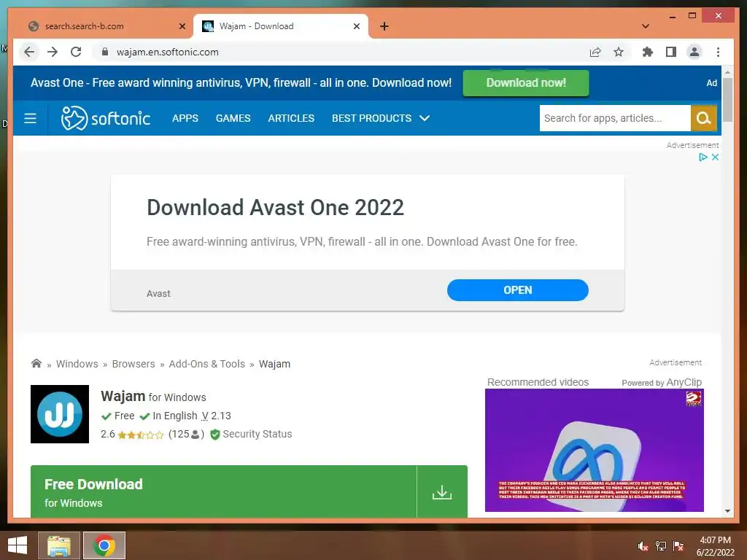Open the Add-Ons & Tools breadcrumb
Image resolution: width=747 pixels, height=560 pixels.
pyautogui.click(x=206, y=364)
